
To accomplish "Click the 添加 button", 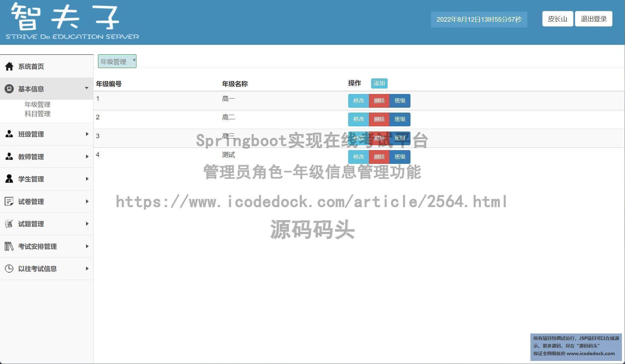I will pos(379,83).
